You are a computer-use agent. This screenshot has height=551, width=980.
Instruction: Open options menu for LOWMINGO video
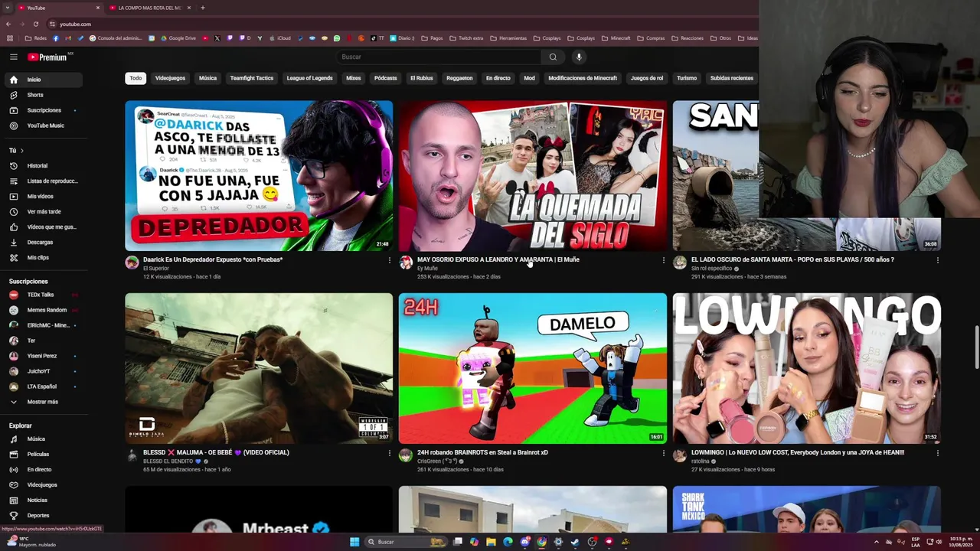[x=937, y=453]
